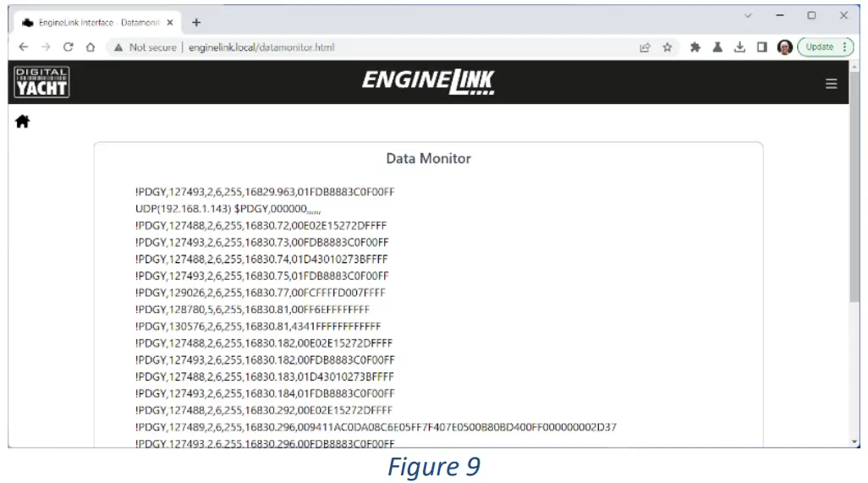
Task: Select the long 127489 message line
Action: [376, 427]
